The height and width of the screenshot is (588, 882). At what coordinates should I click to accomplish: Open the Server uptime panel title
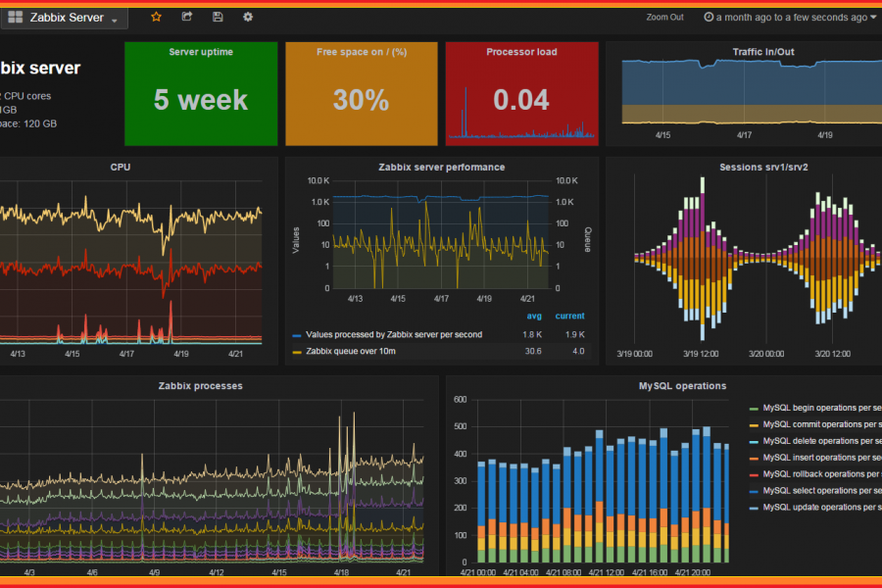click(201, 52)
